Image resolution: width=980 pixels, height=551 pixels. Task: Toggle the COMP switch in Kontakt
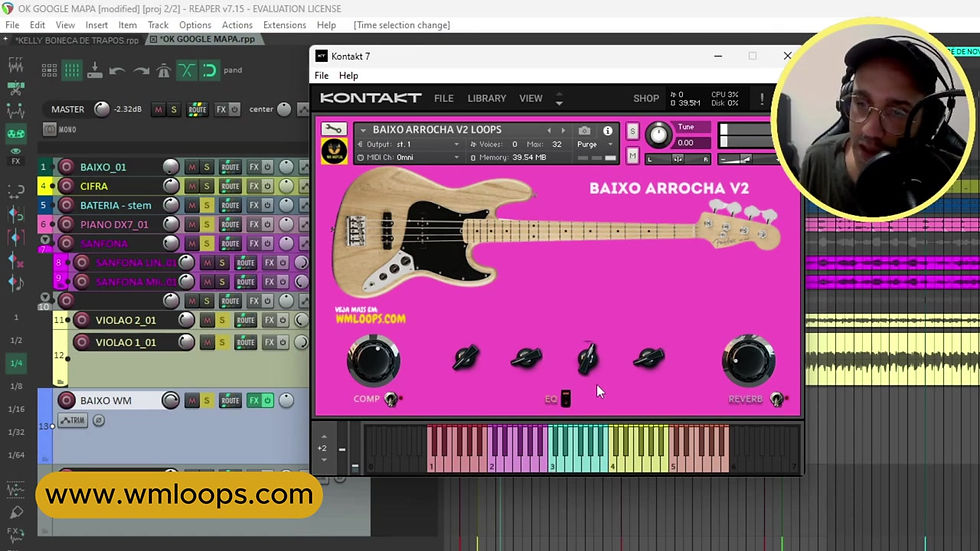tap(391, 399)
